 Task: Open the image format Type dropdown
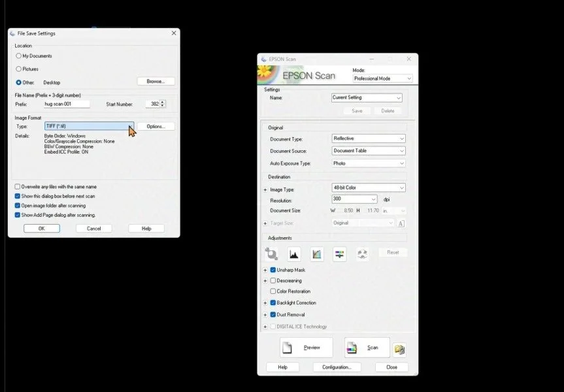pyautogui.click(x=89, y=126)
